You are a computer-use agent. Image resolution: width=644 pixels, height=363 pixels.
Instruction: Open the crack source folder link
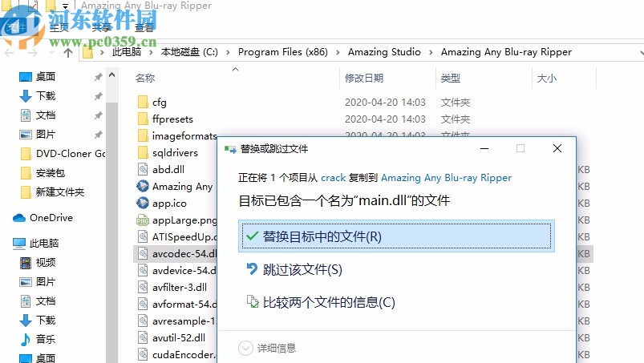tap(333, 178)
